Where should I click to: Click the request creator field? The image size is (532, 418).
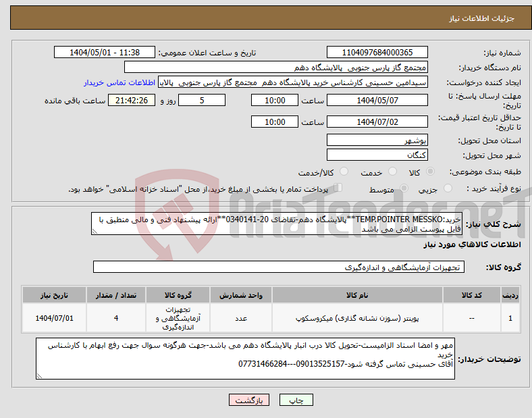pos(293,82)
